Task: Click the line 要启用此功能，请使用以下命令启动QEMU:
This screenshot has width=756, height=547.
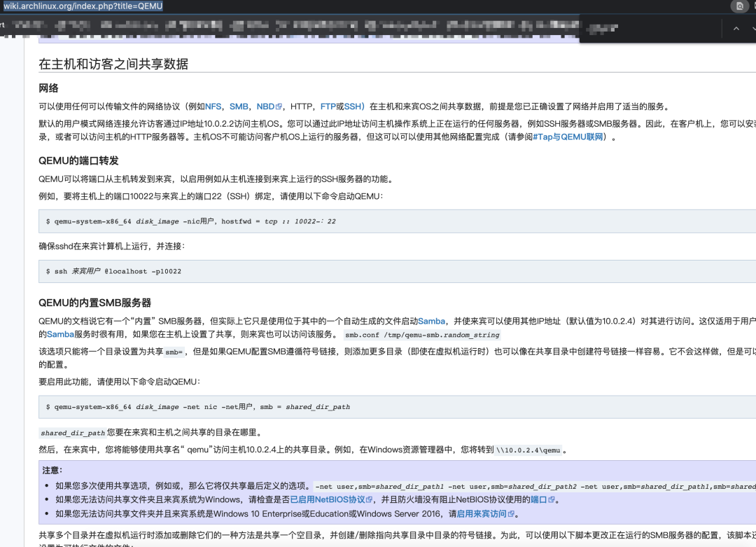Action: [x=120, y=382]
